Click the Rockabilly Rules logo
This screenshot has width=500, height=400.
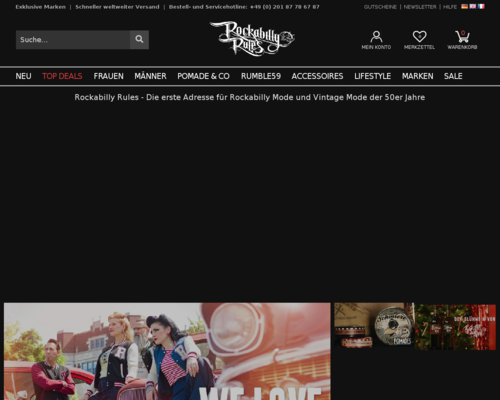tap(252, 38)
